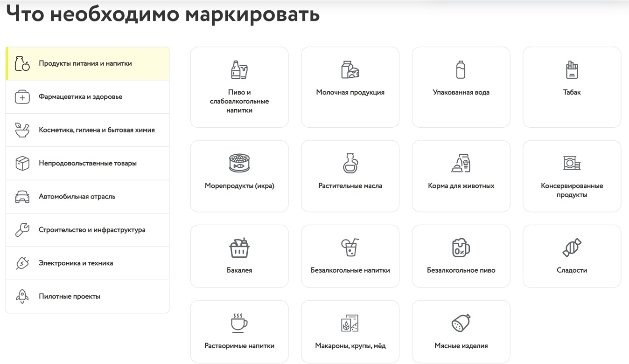Click the "Макароны, крупы, мёд" card
This screenshot has width=629, height=364.
(350, 331)
